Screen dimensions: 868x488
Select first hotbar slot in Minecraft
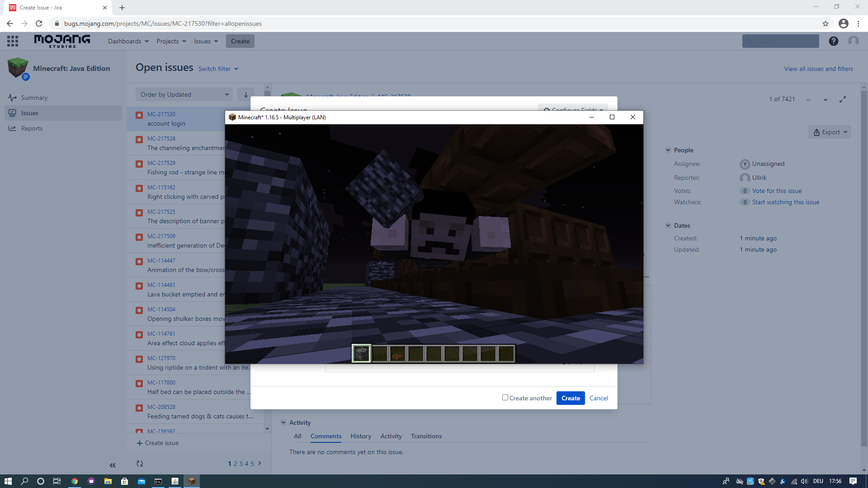[362, 353]
